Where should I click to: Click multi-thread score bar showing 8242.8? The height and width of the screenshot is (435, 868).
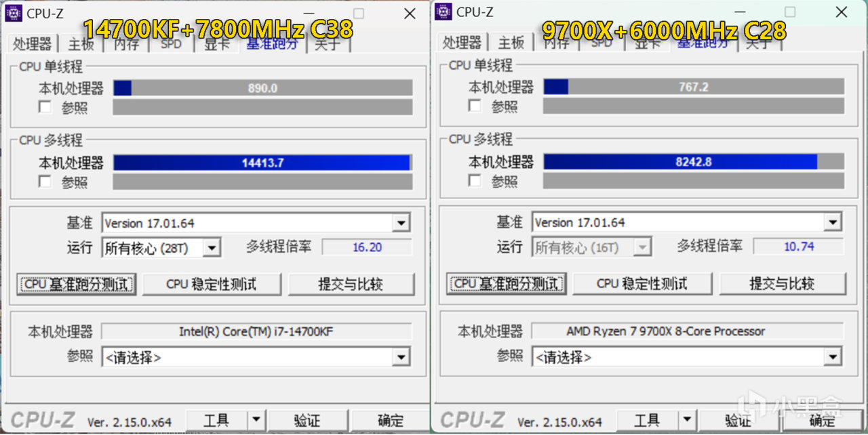[694, 162]
